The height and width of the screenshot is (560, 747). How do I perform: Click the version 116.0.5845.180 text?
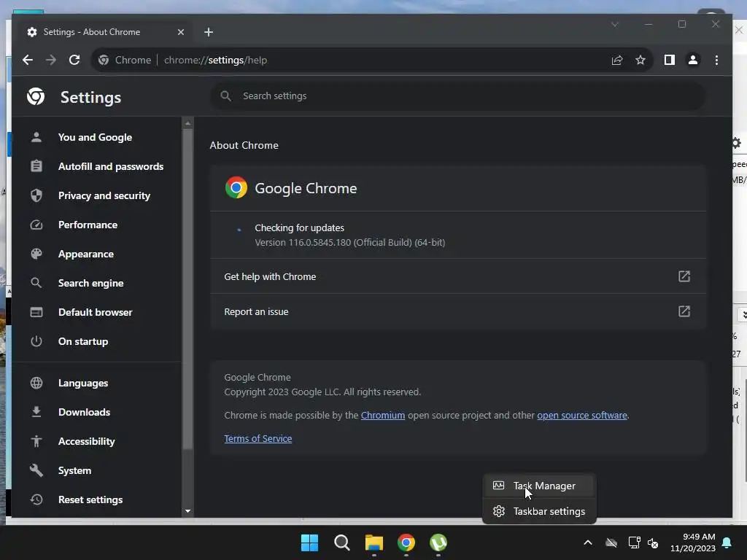tap(349, 242)
